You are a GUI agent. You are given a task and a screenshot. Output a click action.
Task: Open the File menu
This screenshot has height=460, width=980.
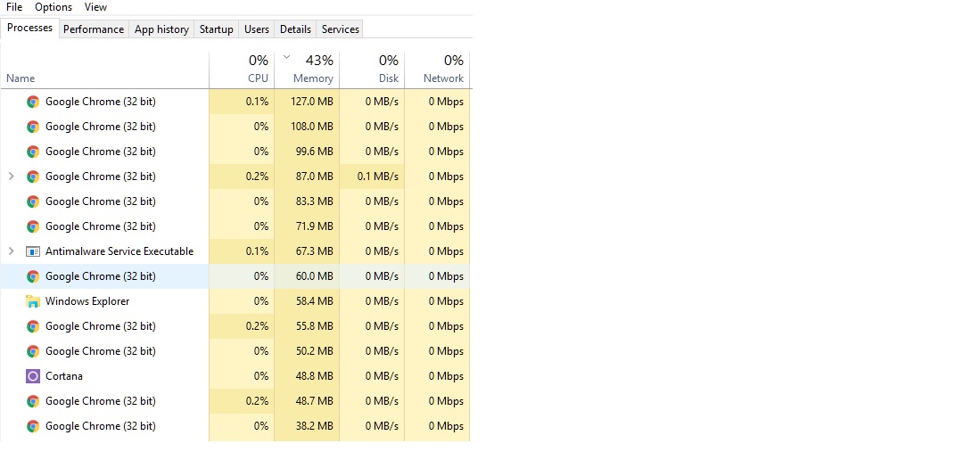click(14, 7)
